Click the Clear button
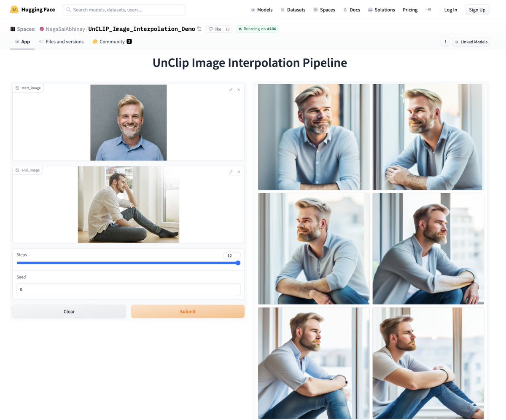The image size is (506, 420). (69, 311)
